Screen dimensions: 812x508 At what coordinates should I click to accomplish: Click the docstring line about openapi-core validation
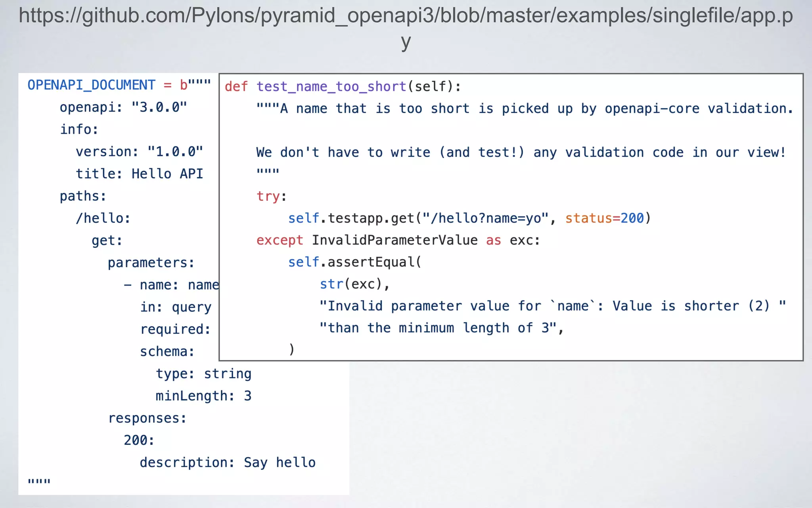525,108
